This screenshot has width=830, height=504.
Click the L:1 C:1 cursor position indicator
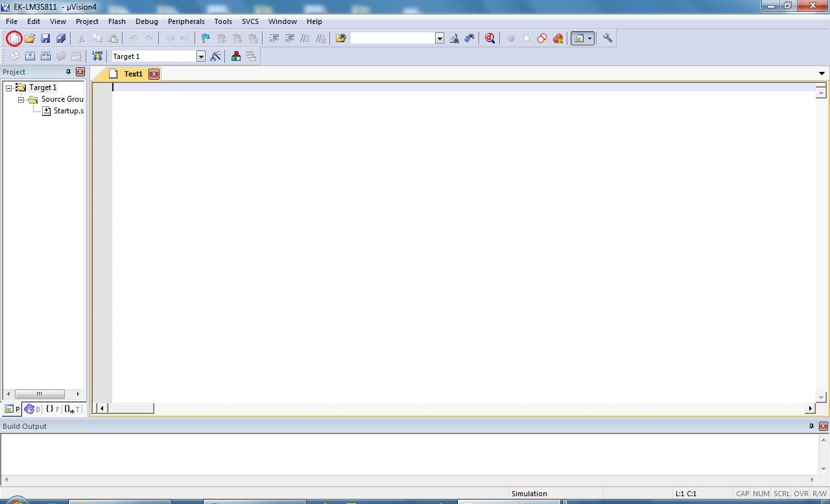[686, 494]
